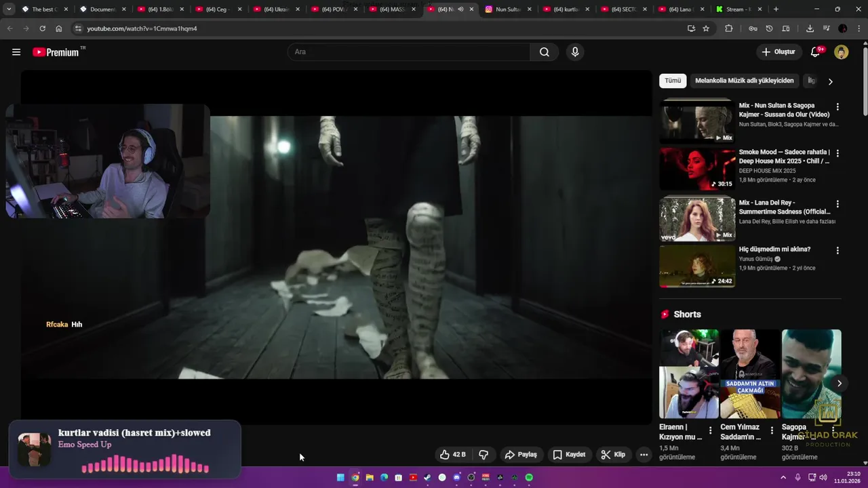Open options for Smoke Mood video
The height and width of the screenshot is (488, 868).
tap(837, 153)
